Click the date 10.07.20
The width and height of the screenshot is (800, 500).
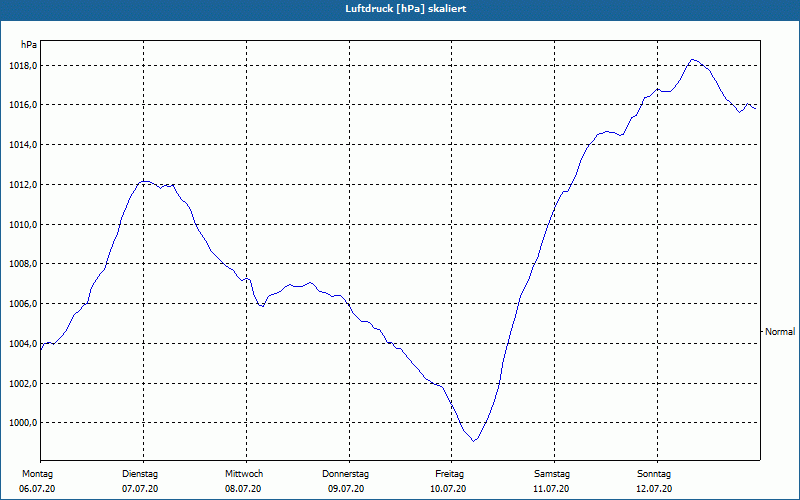448,489
